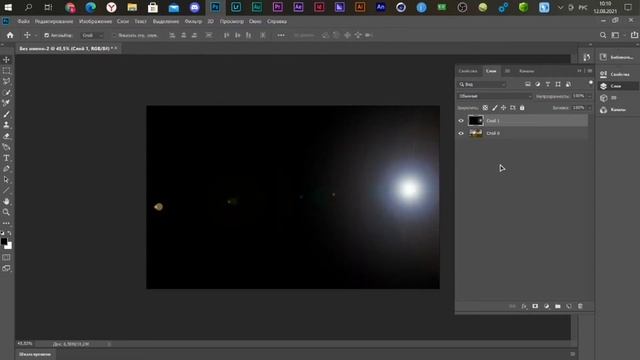Create new fill or adjustment layer
This screenshot has width=640, height=360.
pyautogui.click(x=547, y=306)
